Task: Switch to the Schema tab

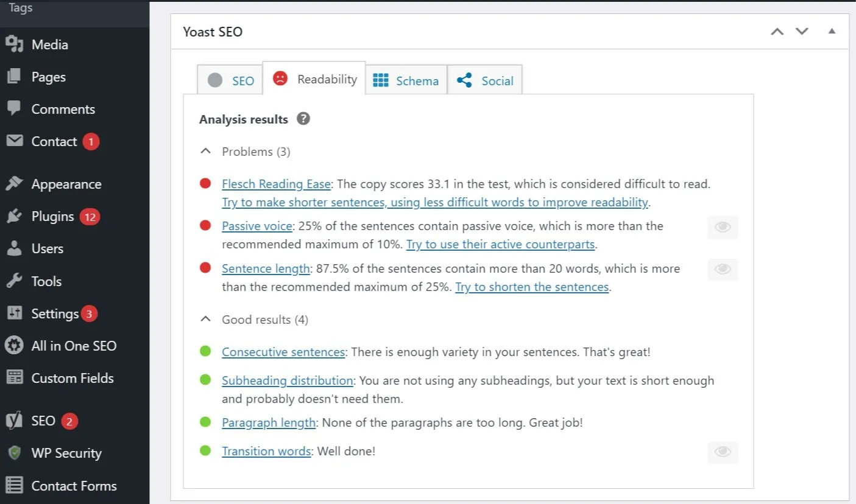Action: point(406,81)
